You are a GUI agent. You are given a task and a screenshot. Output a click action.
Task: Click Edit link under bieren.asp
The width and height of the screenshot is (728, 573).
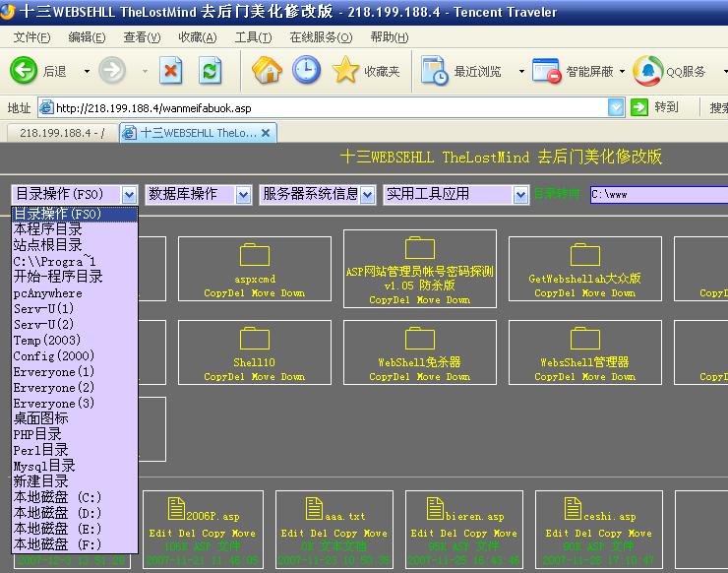point(422,534)
